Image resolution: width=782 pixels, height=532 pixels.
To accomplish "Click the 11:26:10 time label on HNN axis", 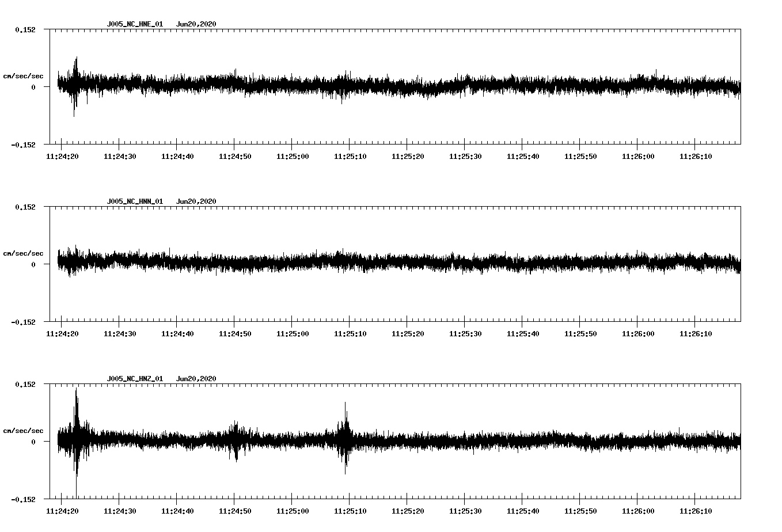I will point(696,334).
